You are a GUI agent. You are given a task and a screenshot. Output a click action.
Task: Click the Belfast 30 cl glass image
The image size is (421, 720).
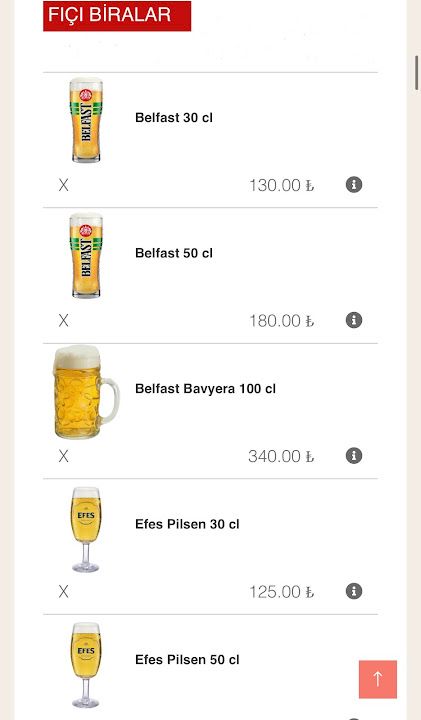pos(86,120)
